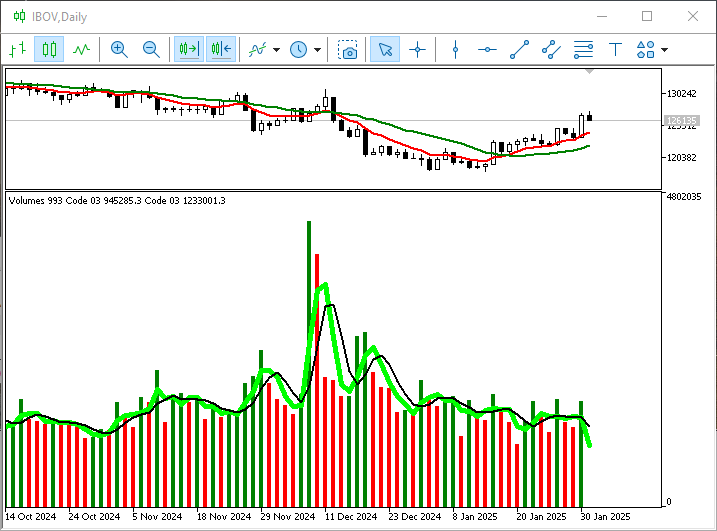This screenshot has height=531, width=717.
Task: Click the tallest green volume bar
Action: click(309, 364)
